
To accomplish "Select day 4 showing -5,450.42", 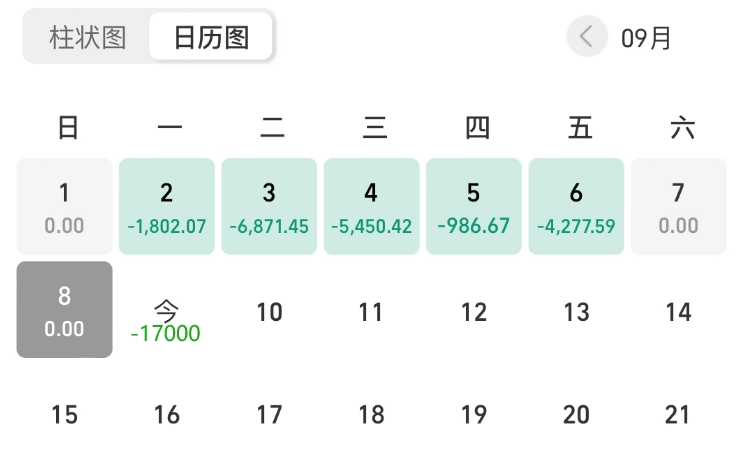I will coord(372,206).
